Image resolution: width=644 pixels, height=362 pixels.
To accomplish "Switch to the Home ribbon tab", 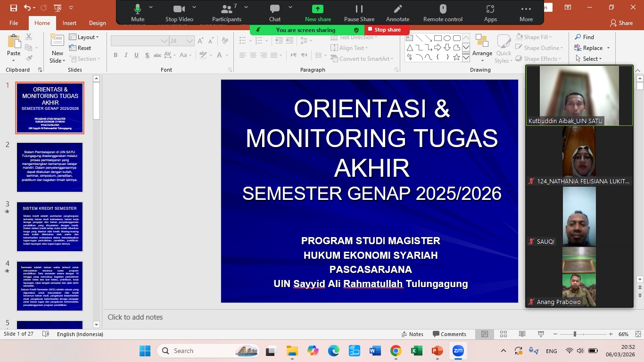I will pyautogui.click(x=42, y=23).
